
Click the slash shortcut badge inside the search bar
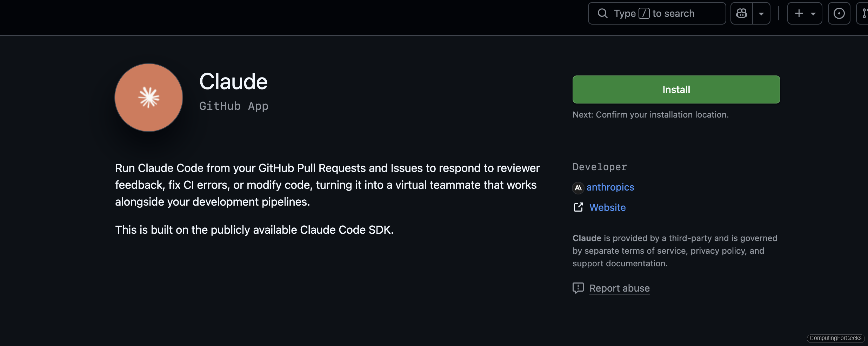pos(645,13)
